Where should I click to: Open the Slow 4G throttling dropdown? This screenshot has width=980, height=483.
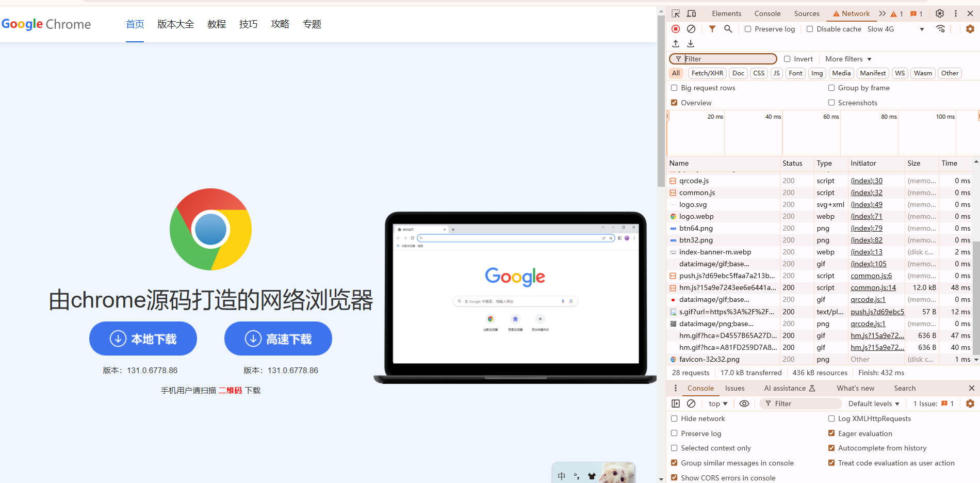pos(896,29)
